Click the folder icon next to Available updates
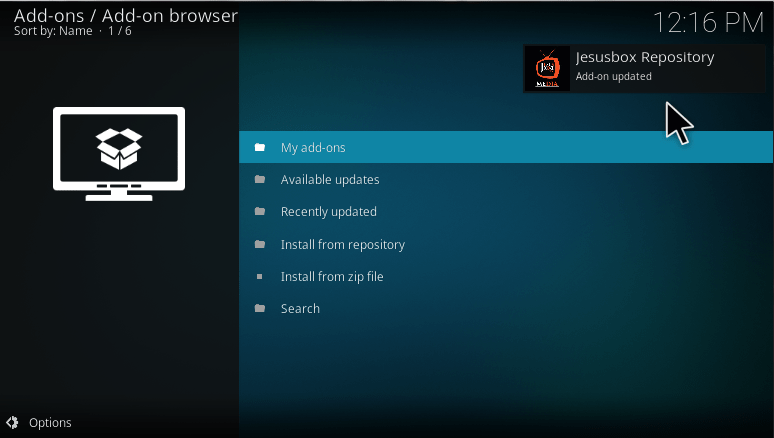 coord(260,180)
